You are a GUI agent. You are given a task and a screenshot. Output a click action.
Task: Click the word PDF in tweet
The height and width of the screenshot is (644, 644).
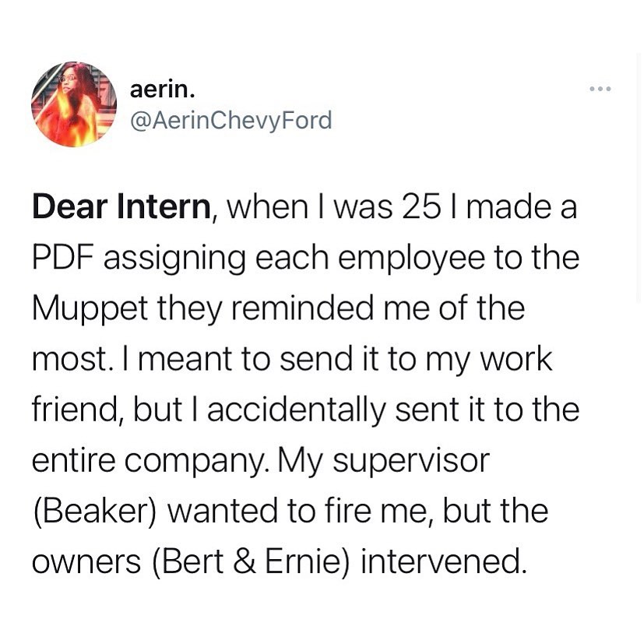coord(64,258)
